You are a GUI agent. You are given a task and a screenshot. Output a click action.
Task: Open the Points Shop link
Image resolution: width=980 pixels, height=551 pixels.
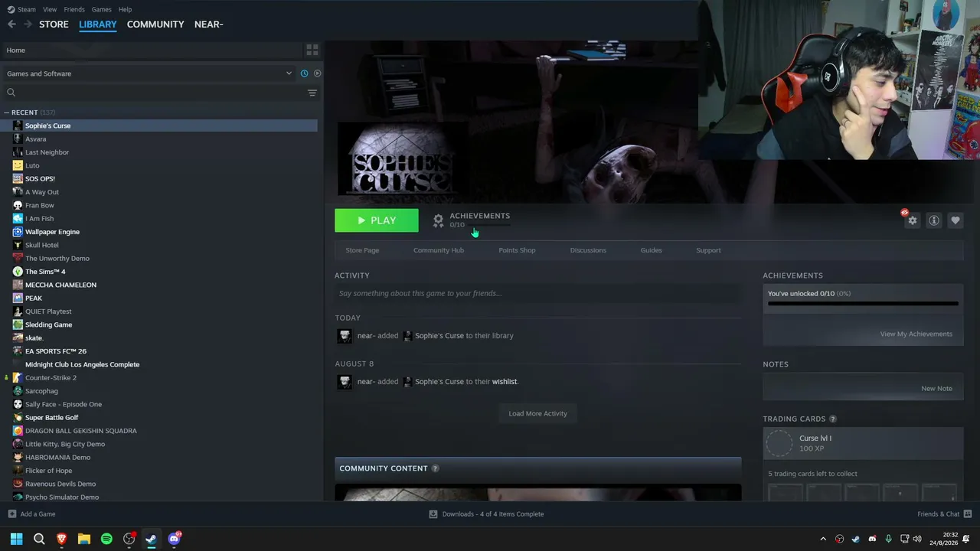click(x=517, y=250)
